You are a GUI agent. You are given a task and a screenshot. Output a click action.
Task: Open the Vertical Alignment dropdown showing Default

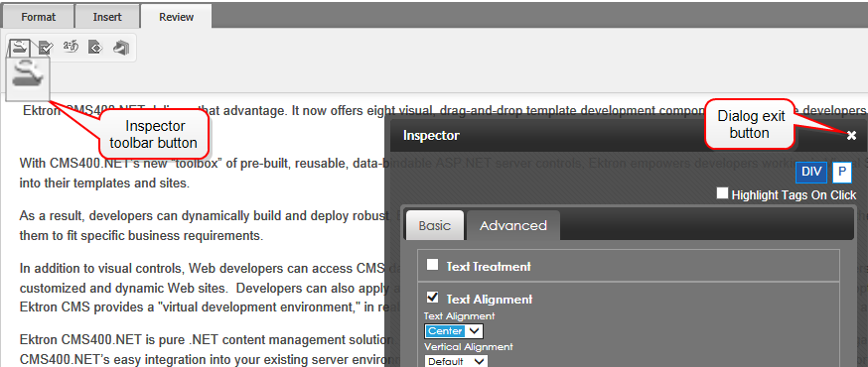[x=456, y=362]
